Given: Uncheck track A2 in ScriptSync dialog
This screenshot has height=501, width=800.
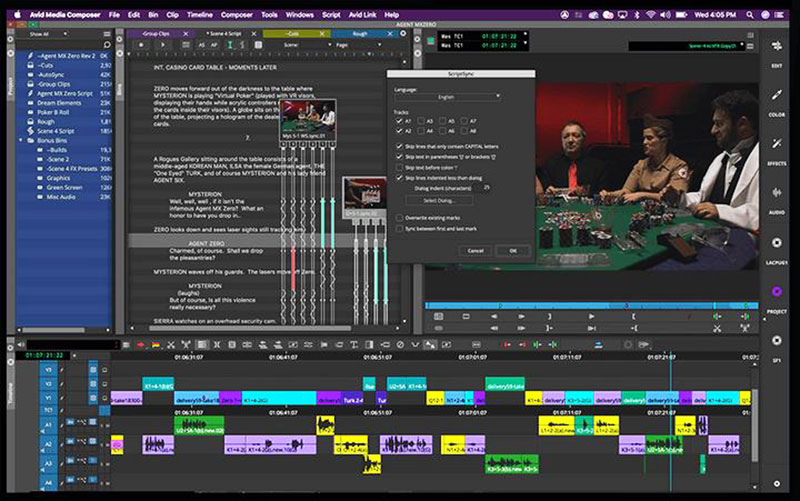Looking at the screenshot, I should point(399,131).
